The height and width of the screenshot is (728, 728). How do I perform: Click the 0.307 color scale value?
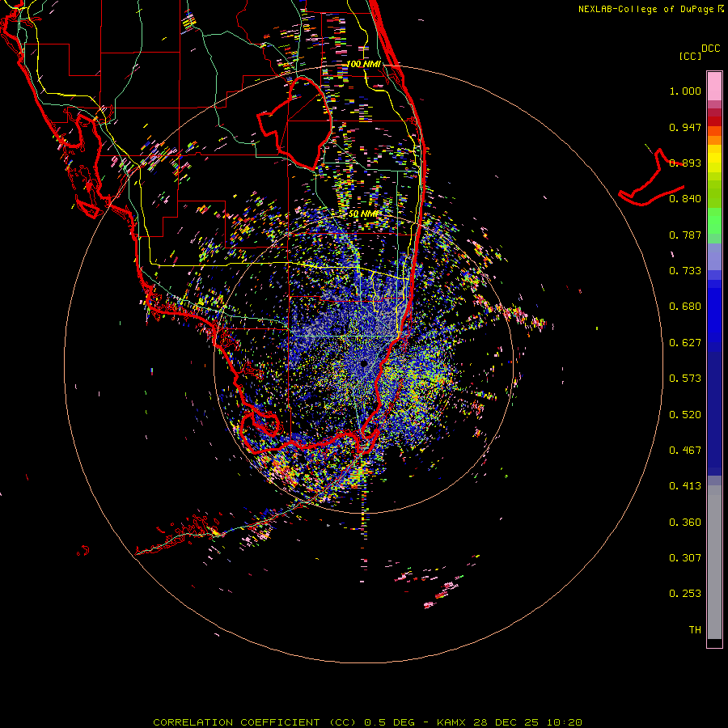click(685, 558)
